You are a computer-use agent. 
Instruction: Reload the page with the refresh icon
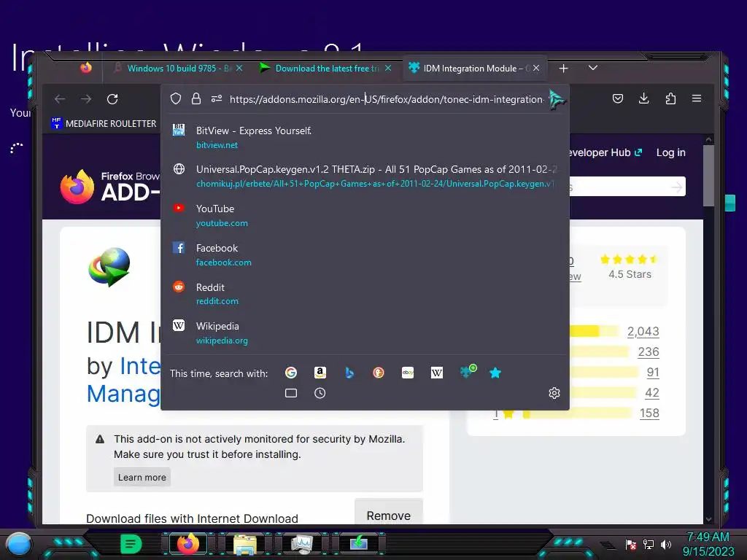(112, 99)
